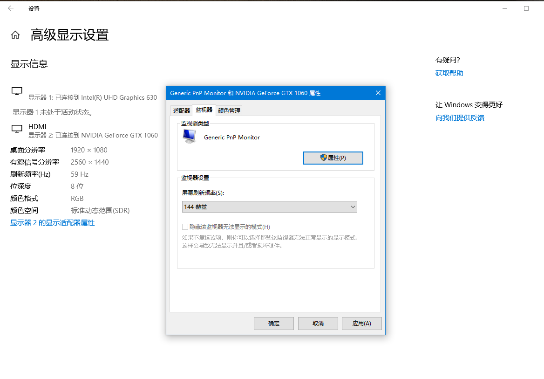Switch to the 颜色管理 tab

pos(229,110)
